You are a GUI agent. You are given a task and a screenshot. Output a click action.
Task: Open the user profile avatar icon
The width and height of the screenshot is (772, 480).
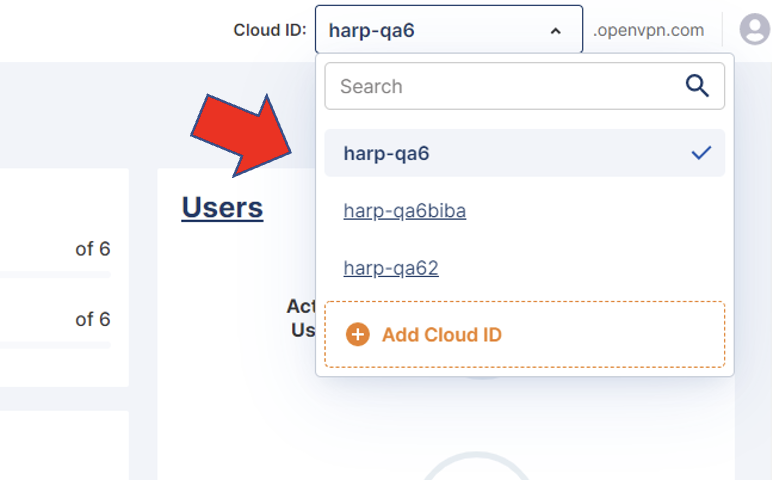click(755, 30)
